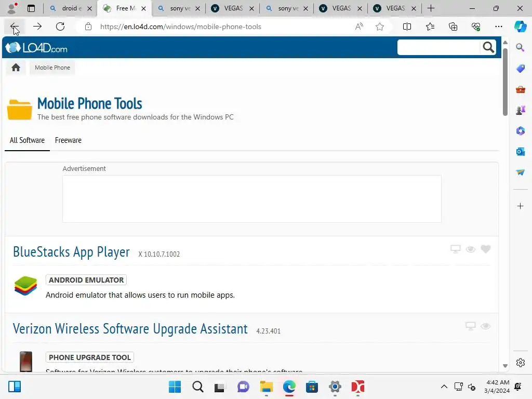The height and width of the screenshot is (399, 532).
Task: Select the All Software tab
Action: coord(27,140)
